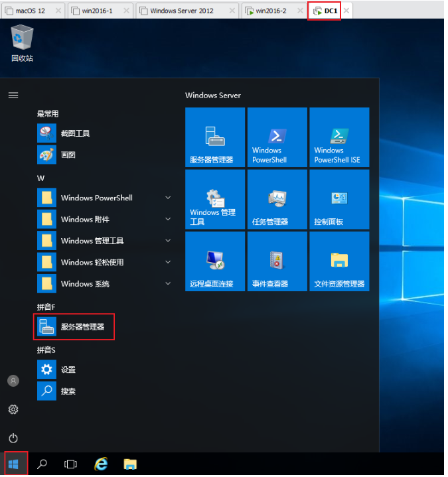Launch 截图工具 from the most used list
Screen dimensions: 448x477
[105, 134]
